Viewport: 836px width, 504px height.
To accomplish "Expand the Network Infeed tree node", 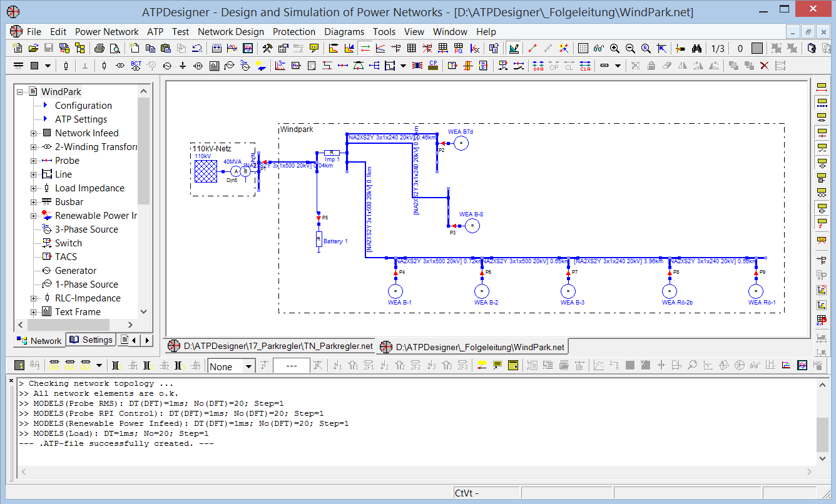I will click(x=34, y=133).
